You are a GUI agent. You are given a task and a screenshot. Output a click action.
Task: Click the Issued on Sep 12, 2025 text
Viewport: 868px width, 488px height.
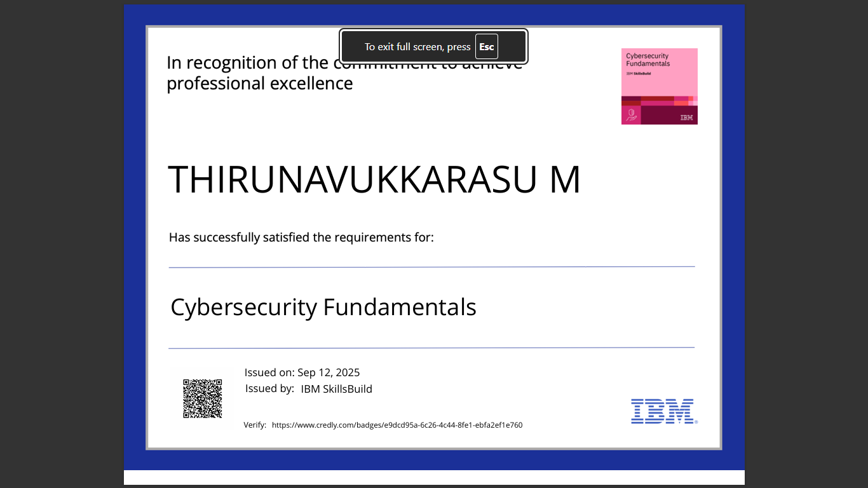tap(302, 372)
